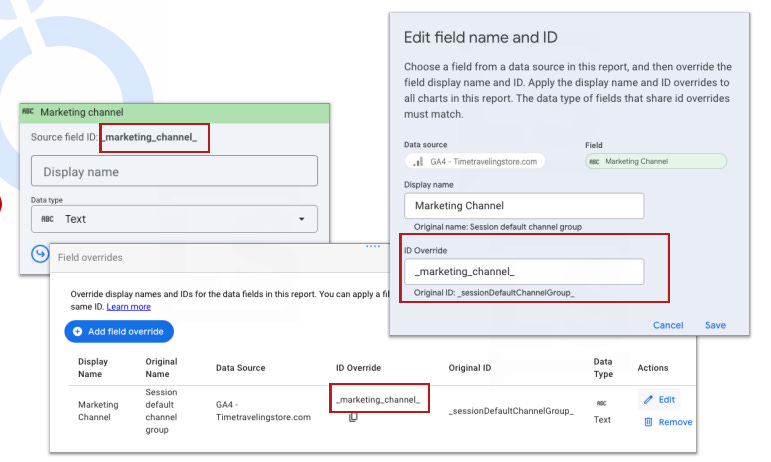The height and width of the screenshot is (462, 771).
Task: Click the Learn more link
Action: click(x=129, y=307)
